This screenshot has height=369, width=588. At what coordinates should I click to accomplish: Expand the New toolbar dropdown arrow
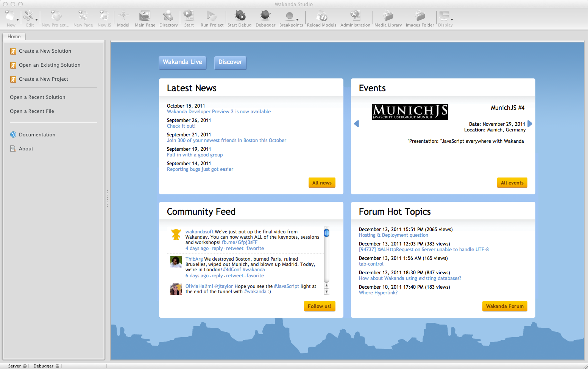[x=17, y=20]
